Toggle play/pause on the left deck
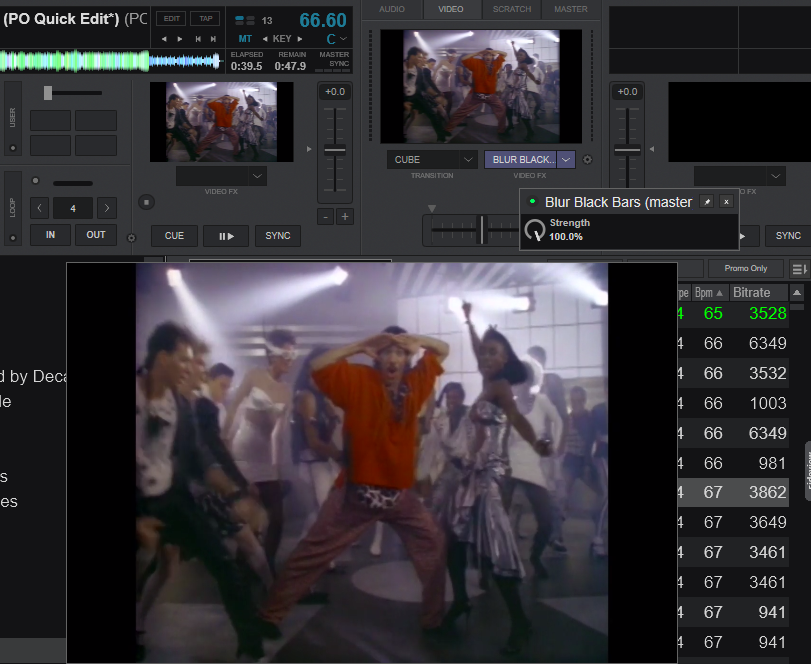The image size is (811, 664). tap(226, 236)
